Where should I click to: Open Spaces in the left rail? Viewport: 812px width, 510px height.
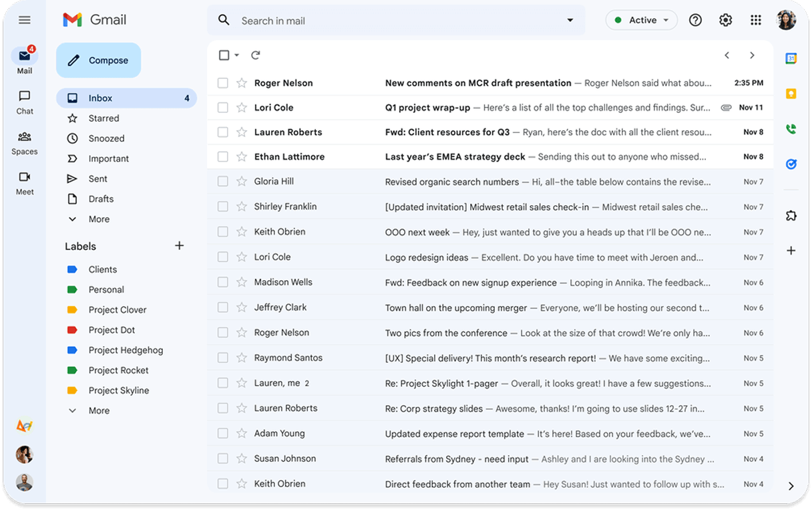point(25,142)
